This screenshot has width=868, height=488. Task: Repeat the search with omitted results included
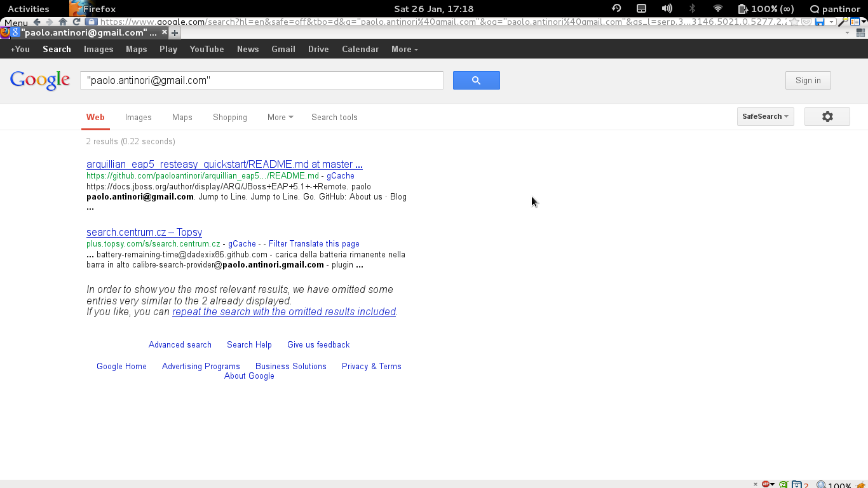point(284,311)
